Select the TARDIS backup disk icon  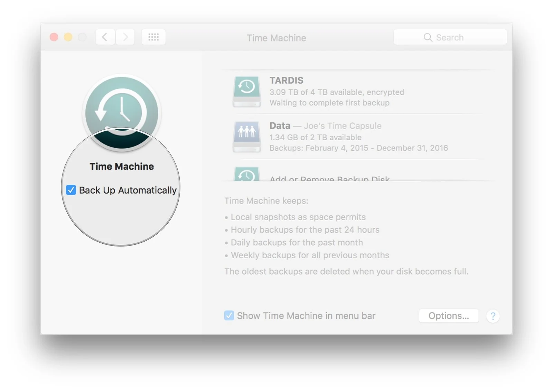point(246,92)
